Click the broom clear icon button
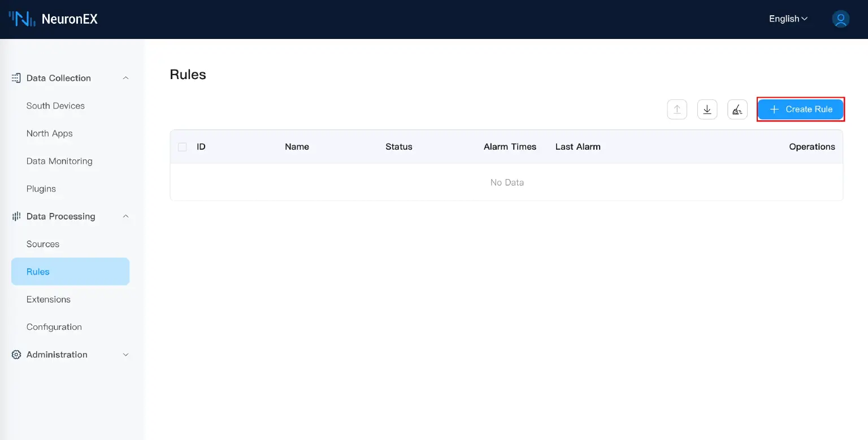 click(x=737, y=110)
